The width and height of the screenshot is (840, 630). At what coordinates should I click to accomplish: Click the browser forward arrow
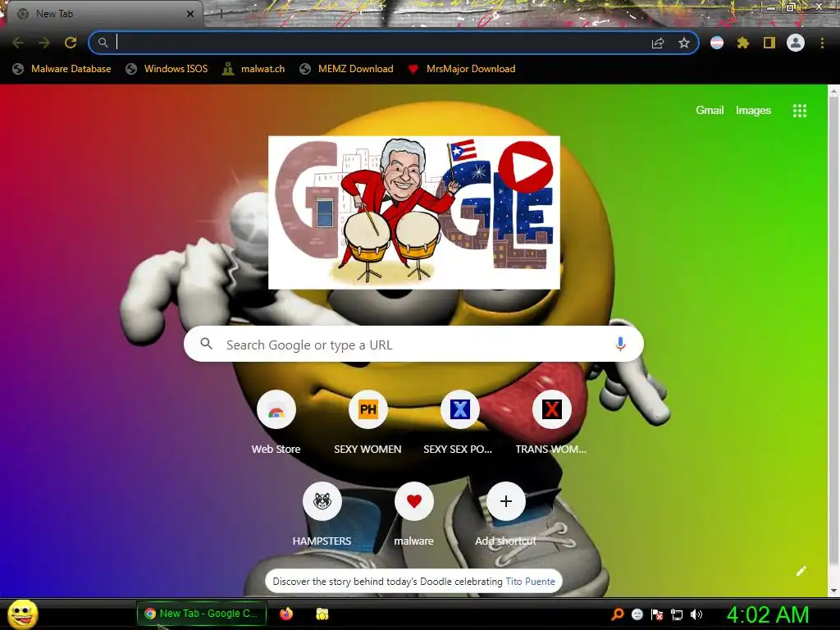[x=44, y=43]
